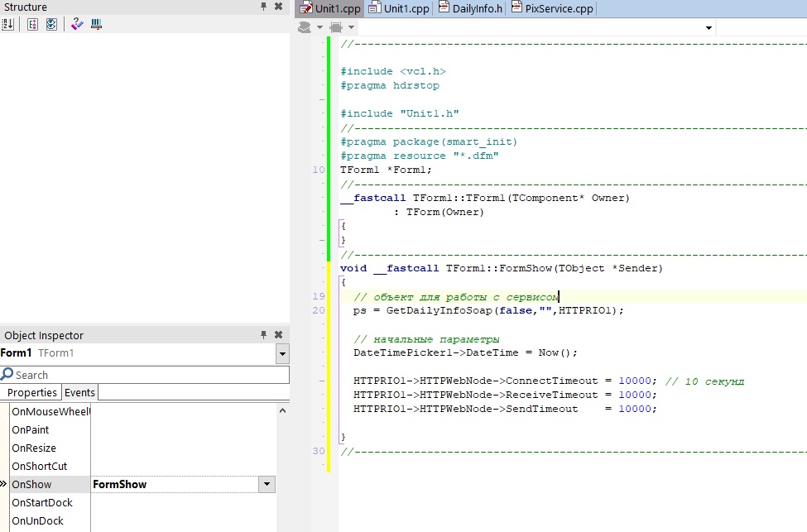Viewport: 807px width, 532px height.
Task: Click line number 20 in gutter
Action: point(319,310)
